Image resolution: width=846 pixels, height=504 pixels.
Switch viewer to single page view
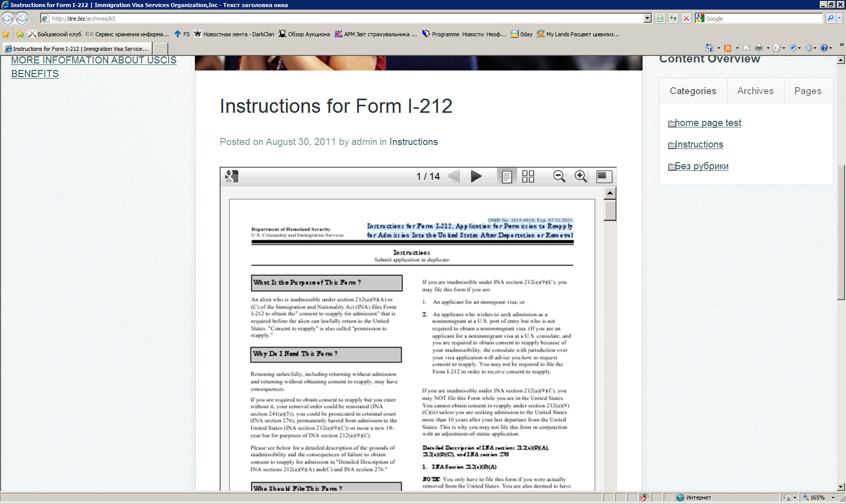507,176
